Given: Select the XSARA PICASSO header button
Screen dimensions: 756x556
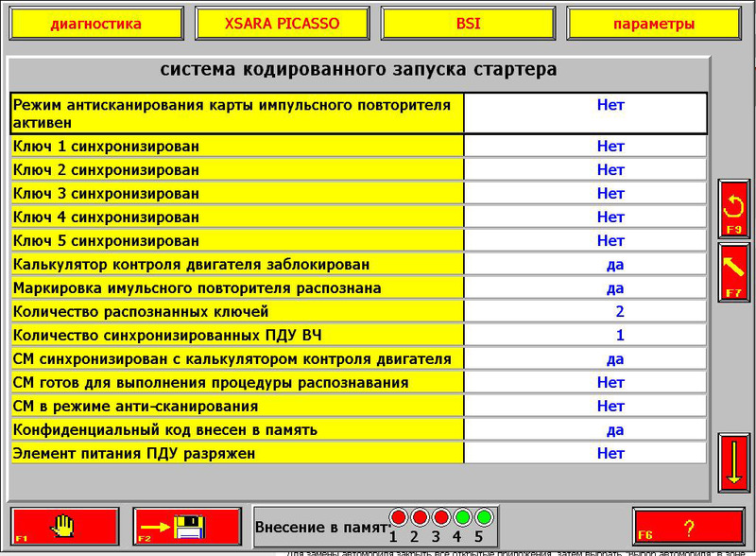Looking at the screenshot, I should pos(282,23).
